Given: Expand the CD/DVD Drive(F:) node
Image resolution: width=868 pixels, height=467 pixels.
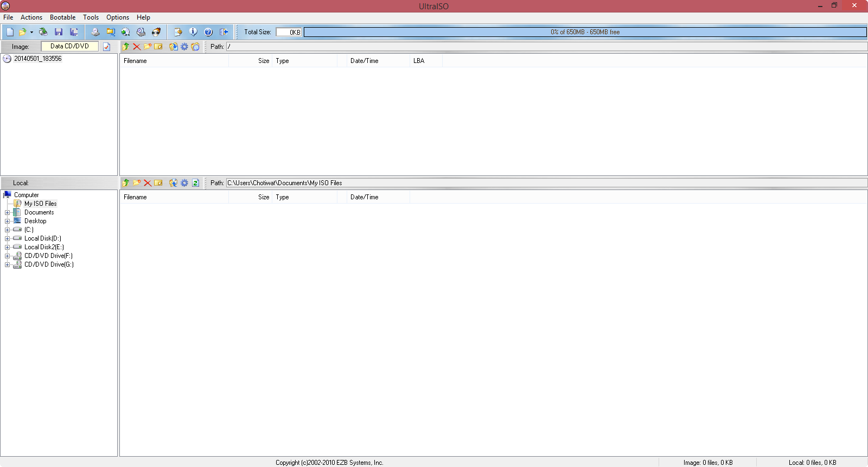Looking at the screenshot, I should tap(8, 256).
